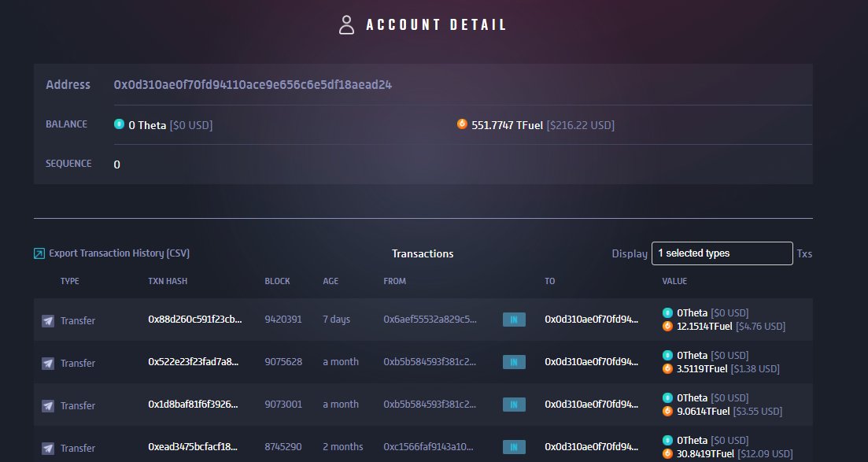The height and width of the screenshot is (462, 868).
Task: Click the IN badge on block 9075628 row
Action: click(x=514, y=362)
